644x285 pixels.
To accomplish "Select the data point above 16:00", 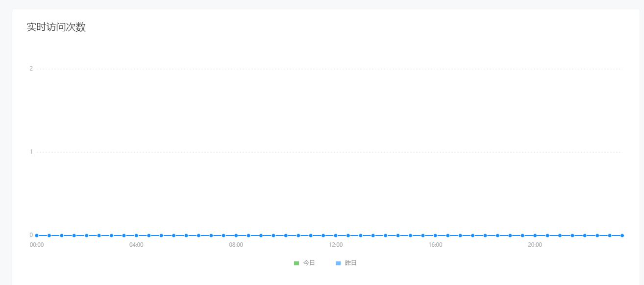I will pos(435,236).
